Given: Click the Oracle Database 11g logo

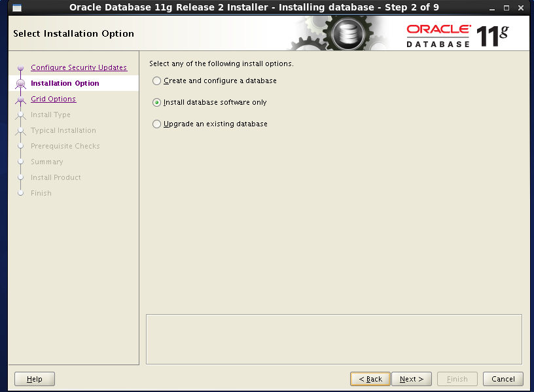Looking at the screenshot, I should [457, 35].
